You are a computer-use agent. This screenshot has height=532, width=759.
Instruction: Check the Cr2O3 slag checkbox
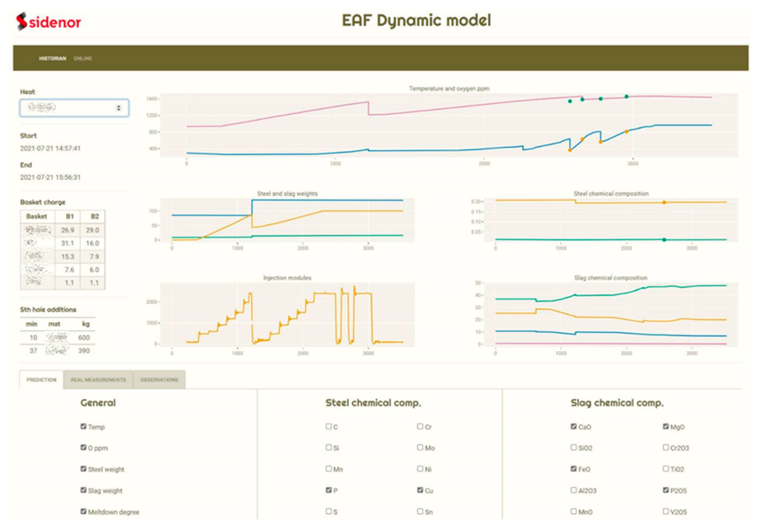[x=666, y=448]
